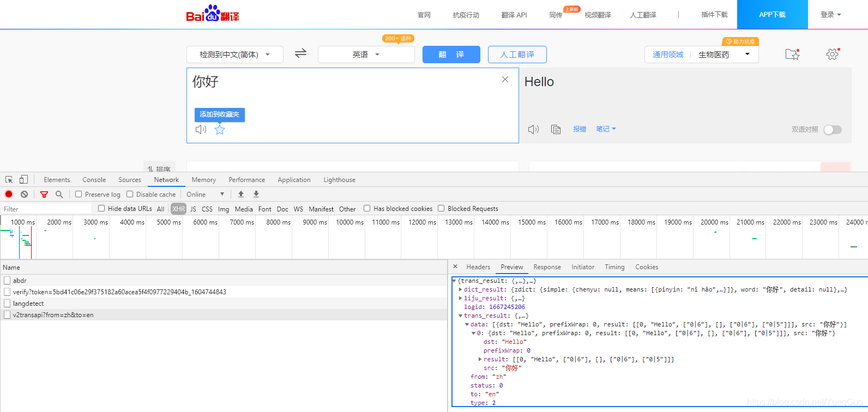Open the 登录 login dropdown

(831, 15)
